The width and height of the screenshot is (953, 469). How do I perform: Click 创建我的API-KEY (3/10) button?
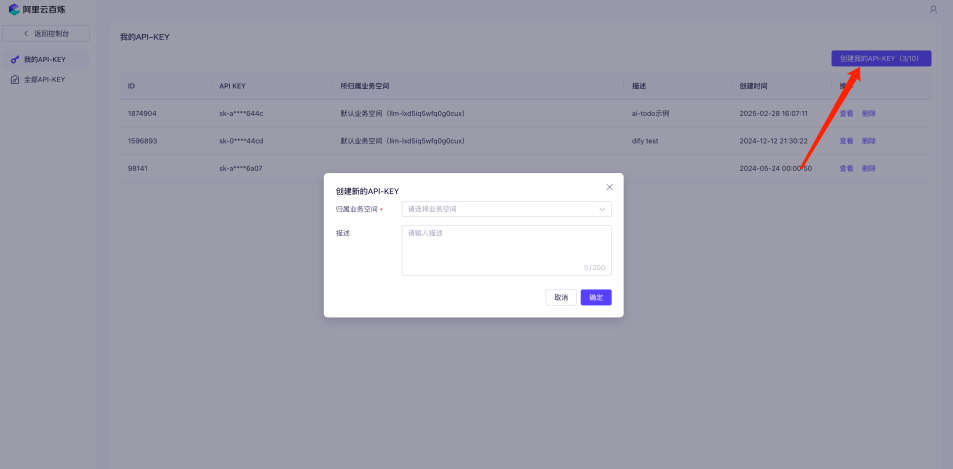881,59
